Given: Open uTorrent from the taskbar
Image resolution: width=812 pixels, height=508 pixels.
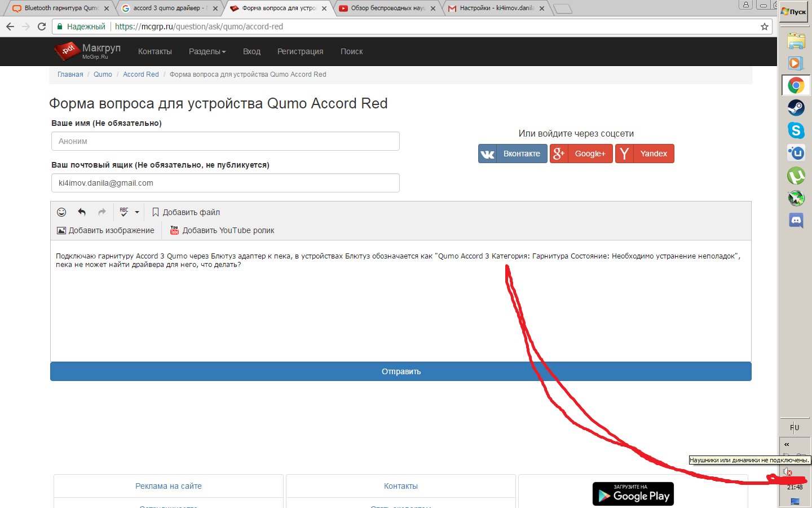Looking at the screenshot, I should [x=796, y=176].
